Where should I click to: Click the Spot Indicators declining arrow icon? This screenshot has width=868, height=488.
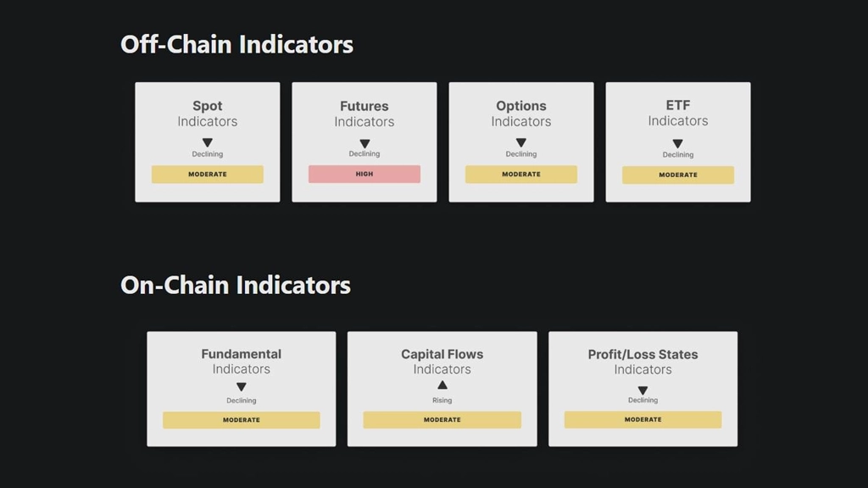[207, 142]
